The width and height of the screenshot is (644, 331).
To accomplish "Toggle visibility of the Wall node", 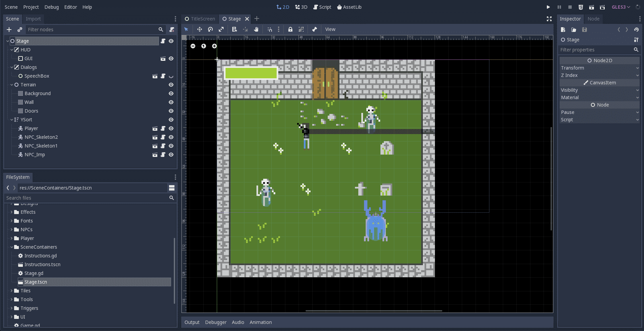I will pos(171,102).
